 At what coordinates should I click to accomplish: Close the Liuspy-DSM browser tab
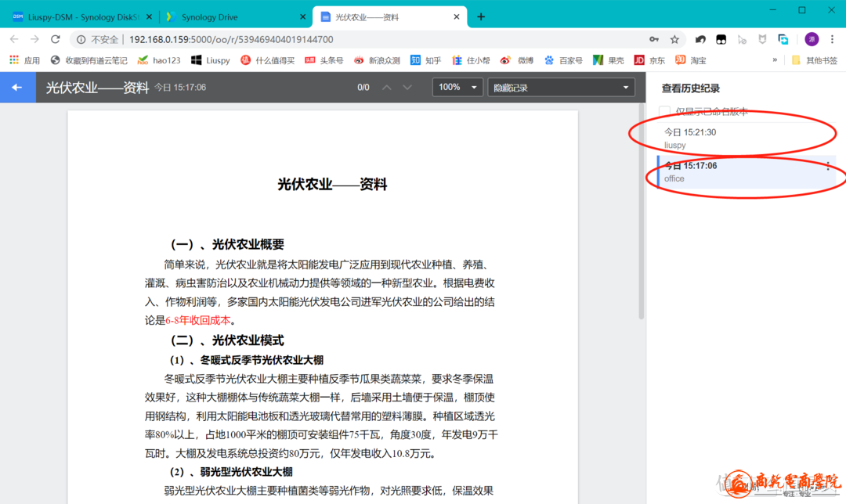[x=150, y=17]
